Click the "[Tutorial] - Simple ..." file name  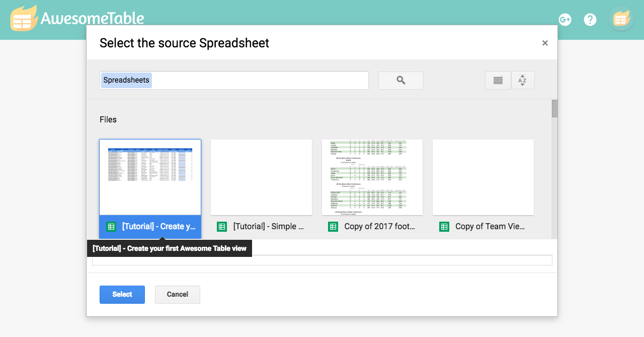[x=269, y=227]
